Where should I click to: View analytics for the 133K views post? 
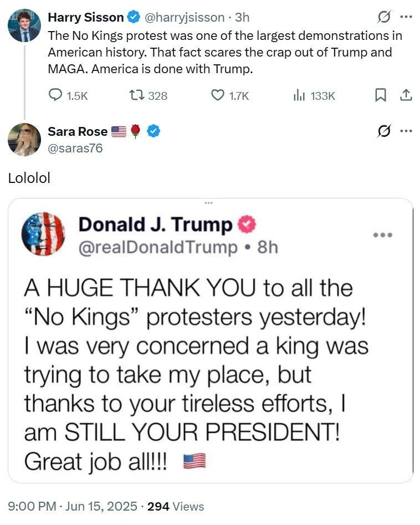(300, 95)
